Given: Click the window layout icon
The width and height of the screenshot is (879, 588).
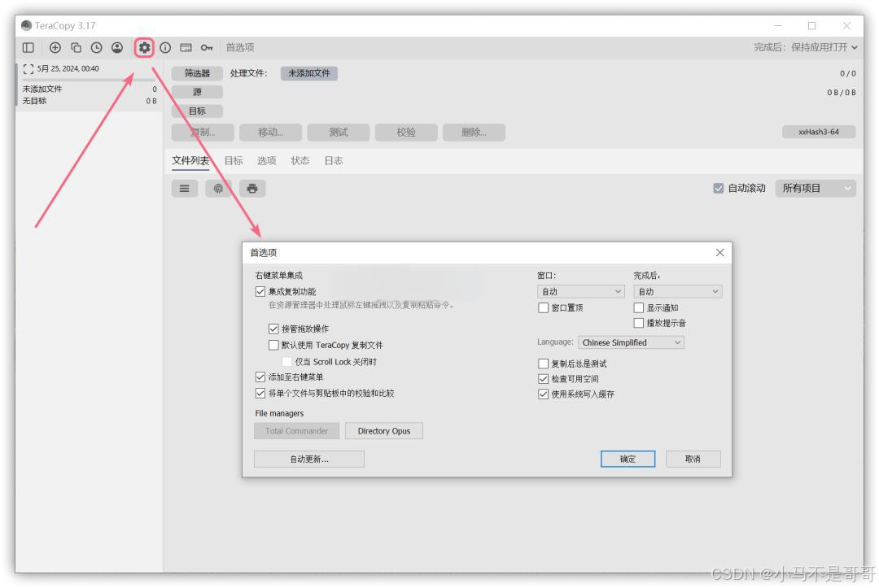Looking at the screenshot, I should (186, 48).
